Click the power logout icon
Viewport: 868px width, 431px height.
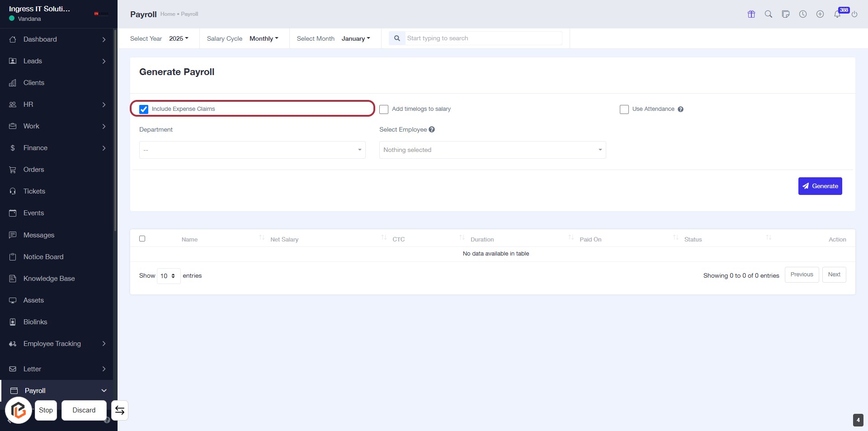[854, 14]
